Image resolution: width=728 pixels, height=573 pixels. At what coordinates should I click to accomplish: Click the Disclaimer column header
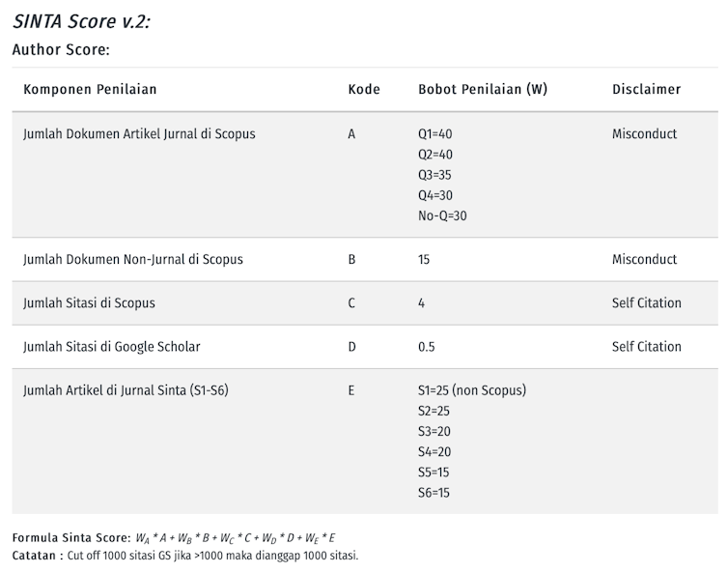(646, 90)
